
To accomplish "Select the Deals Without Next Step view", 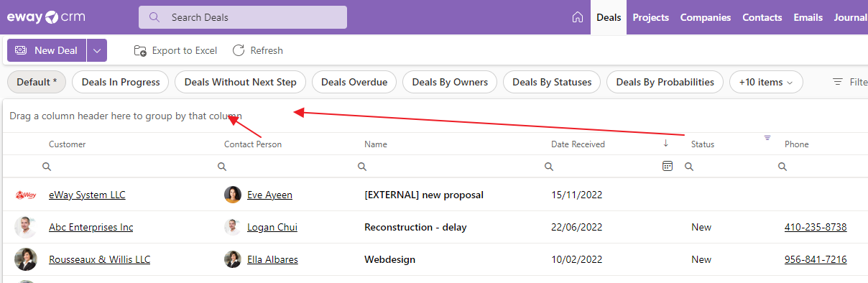I will (241, 82).
